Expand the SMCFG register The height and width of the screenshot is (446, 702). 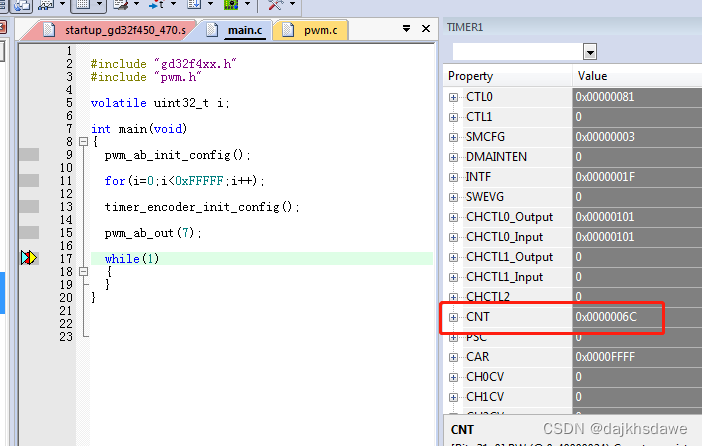point(453,137)
